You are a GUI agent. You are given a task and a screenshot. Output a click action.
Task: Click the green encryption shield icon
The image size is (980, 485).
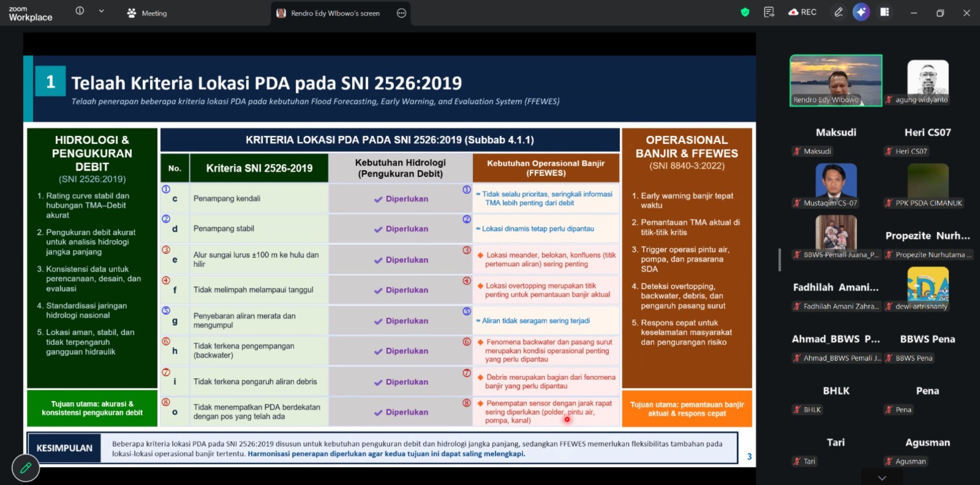745,12
